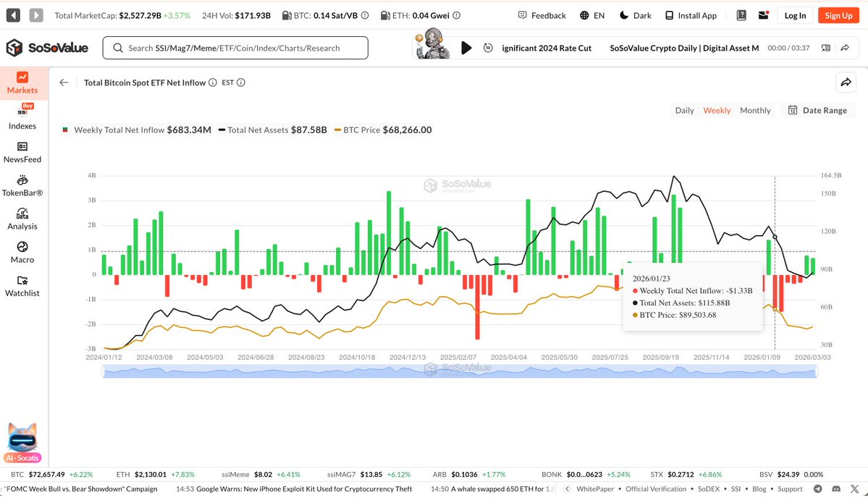Click the Sign Up button
This screenshot has width=868, height=498.
838,14
